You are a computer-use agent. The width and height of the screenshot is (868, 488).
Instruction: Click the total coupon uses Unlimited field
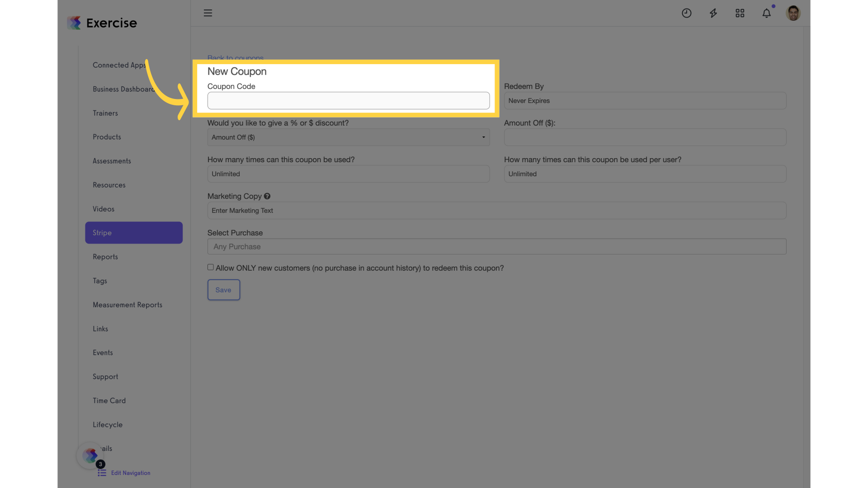348,174
